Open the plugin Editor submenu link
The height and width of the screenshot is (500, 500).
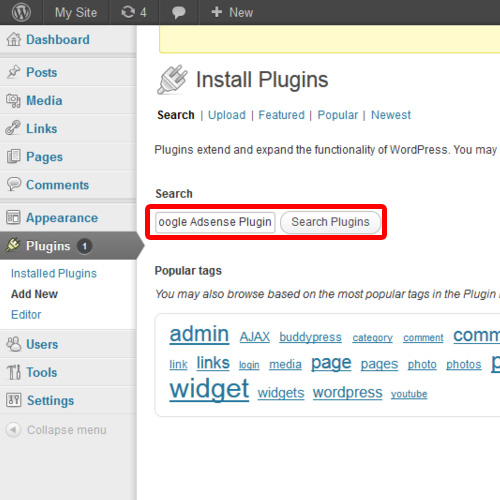pyautogui.click(x=26, y=315)
